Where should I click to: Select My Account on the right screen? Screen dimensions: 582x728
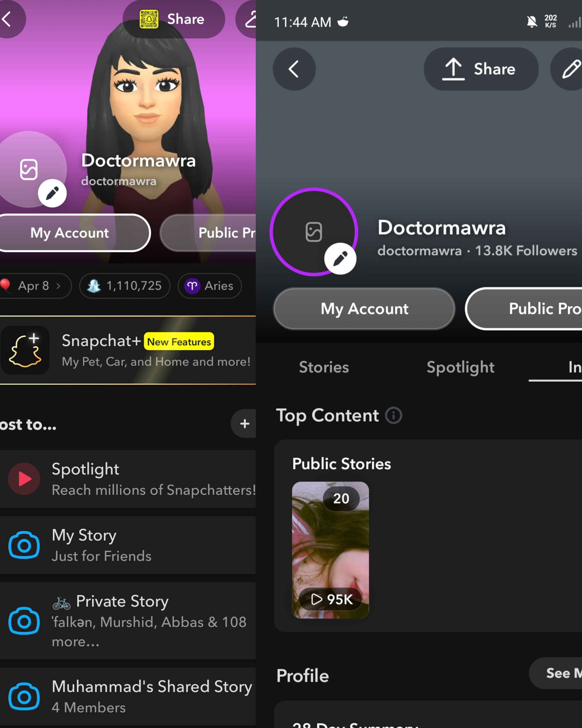[364, 309]
